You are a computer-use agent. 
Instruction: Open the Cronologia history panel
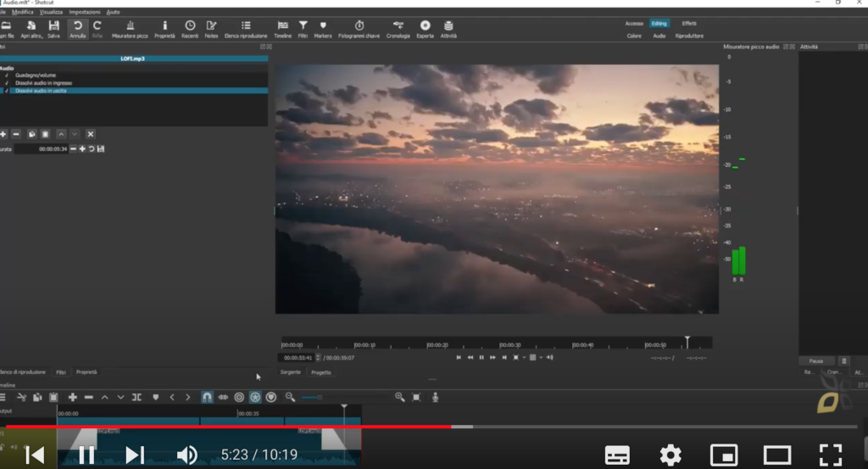pyautogui.click(x=398, y=30)
